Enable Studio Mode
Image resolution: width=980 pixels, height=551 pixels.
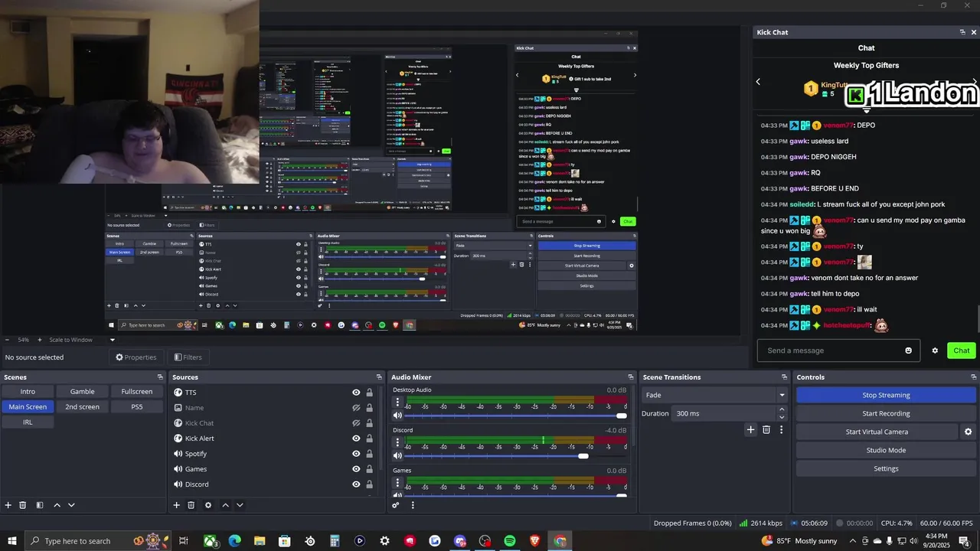pos(886,451)
